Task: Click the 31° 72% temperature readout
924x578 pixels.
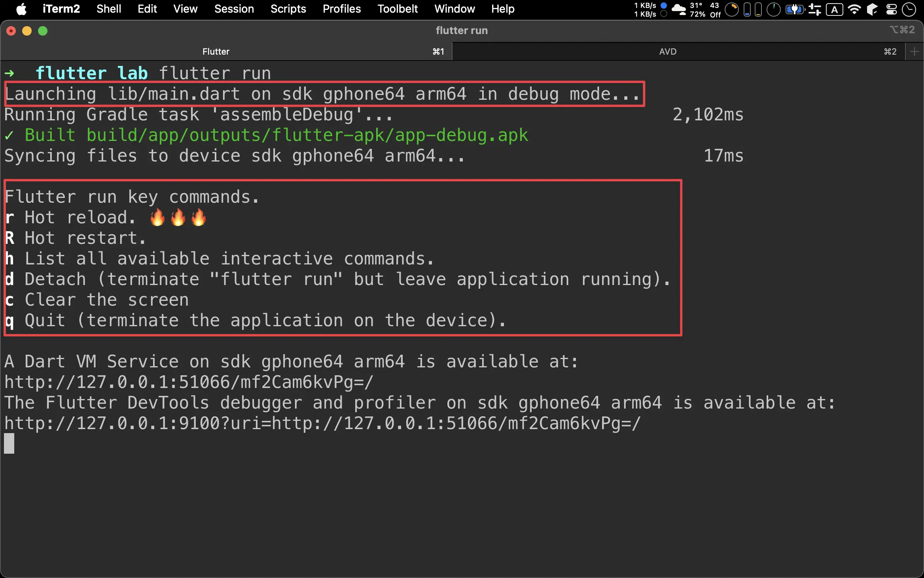Action: [697, 10]
